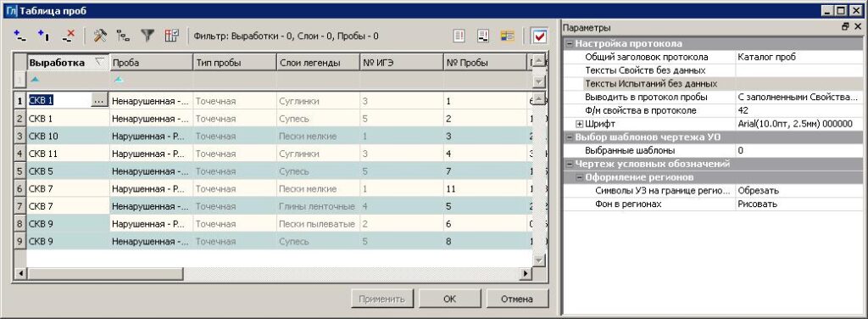
Task: Click the Глины ленточные cell
Action: click(319, 206)
